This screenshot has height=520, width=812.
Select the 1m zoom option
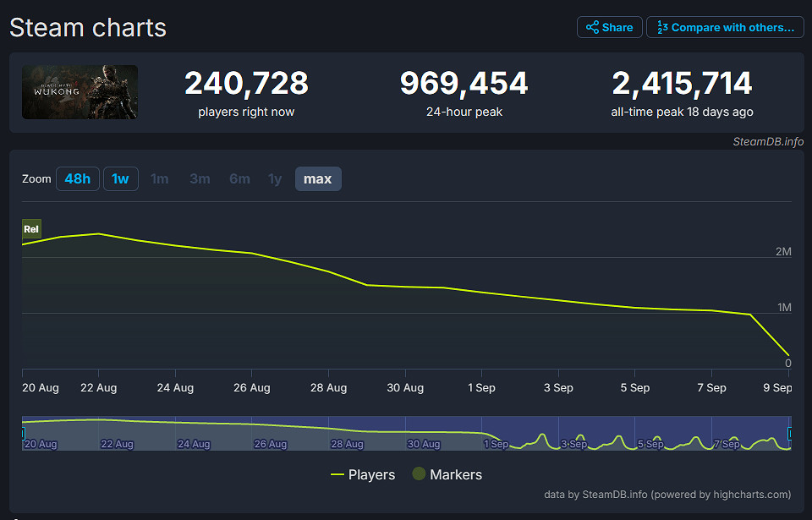tap(159, 178)
